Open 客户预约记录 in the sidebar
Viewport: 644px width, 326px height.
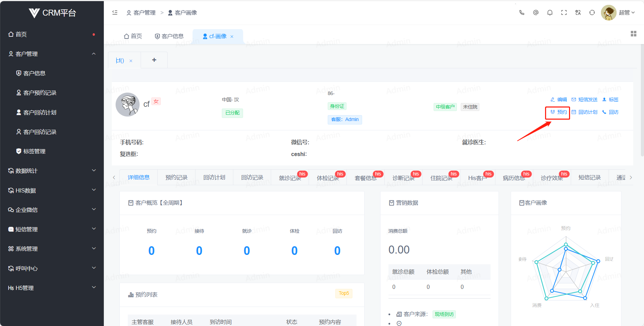(52, 93)
